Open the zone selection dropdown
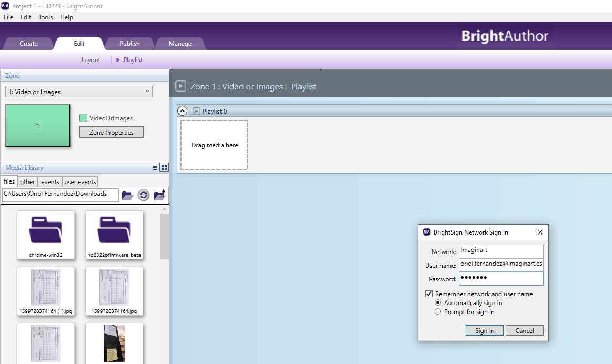 [x=79, y=92]
